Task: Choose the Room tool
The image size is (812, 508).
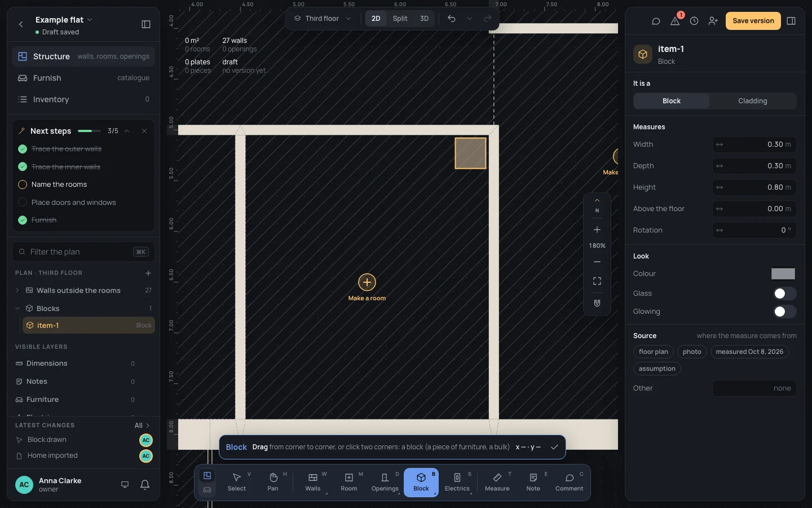Action: [x=349, y=482]
